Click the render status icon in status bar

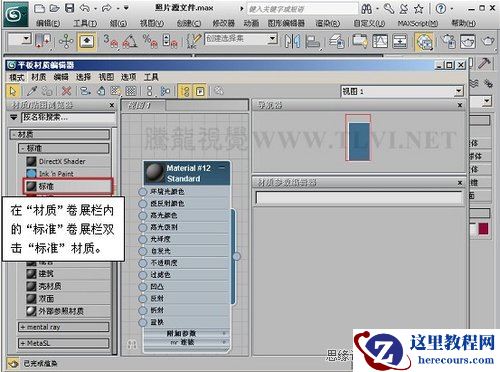point(13,363)
